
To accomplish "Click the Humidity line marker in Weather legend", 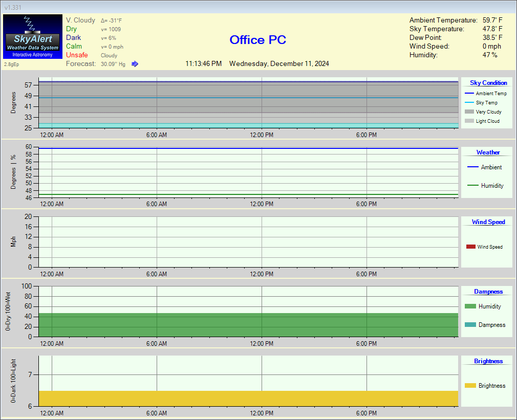I will click(x=472, y=186).
